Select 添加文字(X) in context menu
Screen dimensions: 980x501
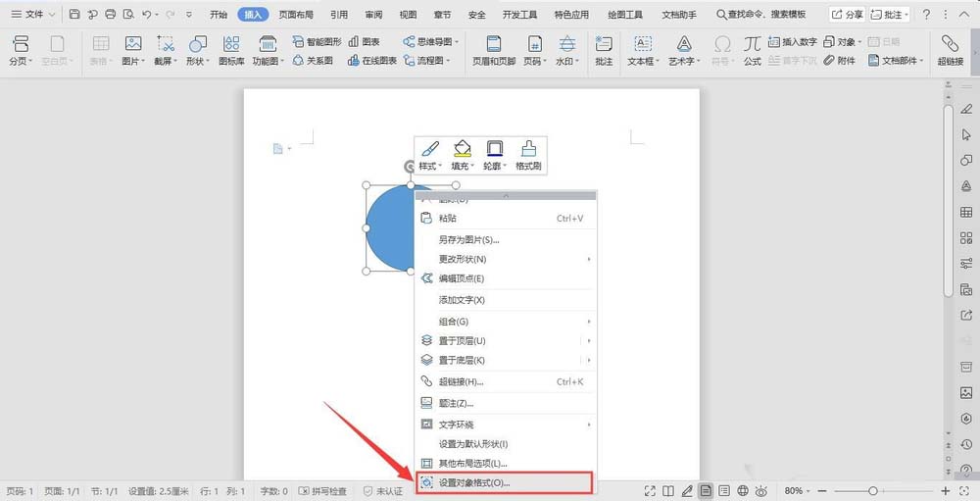coord(505,300)
